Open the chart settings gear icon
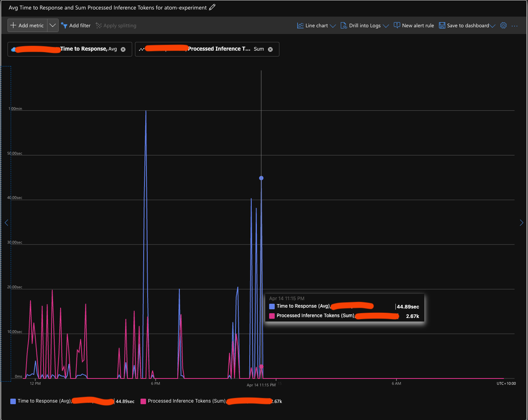 coord(503,25)
